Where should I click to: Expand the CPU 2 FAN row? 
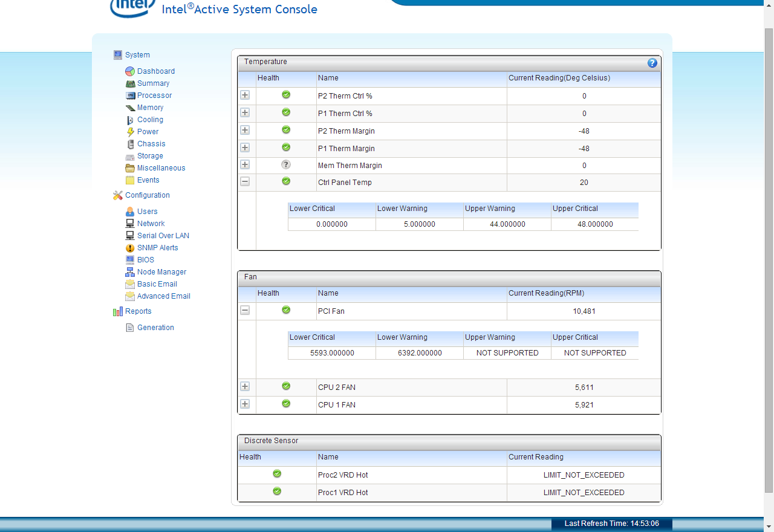[x=245, y=386]
